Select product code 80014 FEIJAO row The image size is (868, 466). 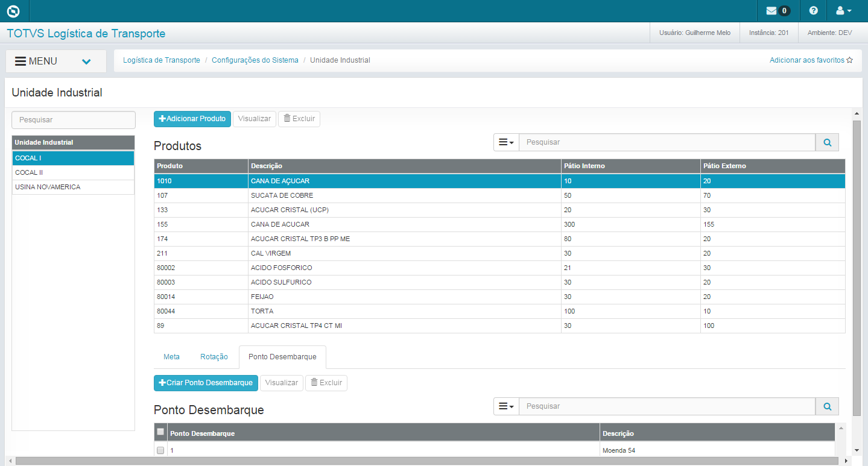pyautogui.click(x=499, y=297)
